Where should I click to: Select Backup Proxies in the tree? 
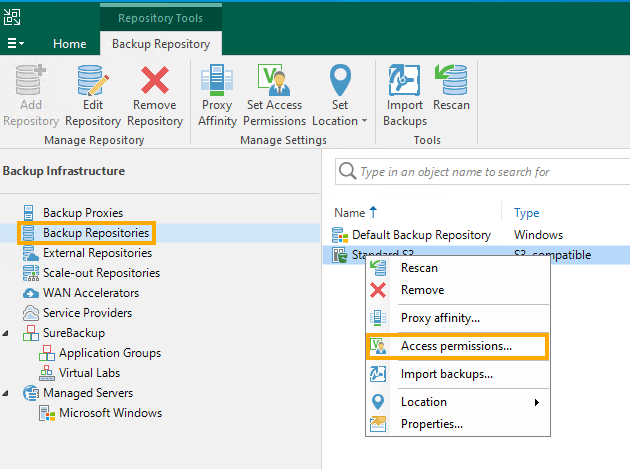[x=83, y=213]
